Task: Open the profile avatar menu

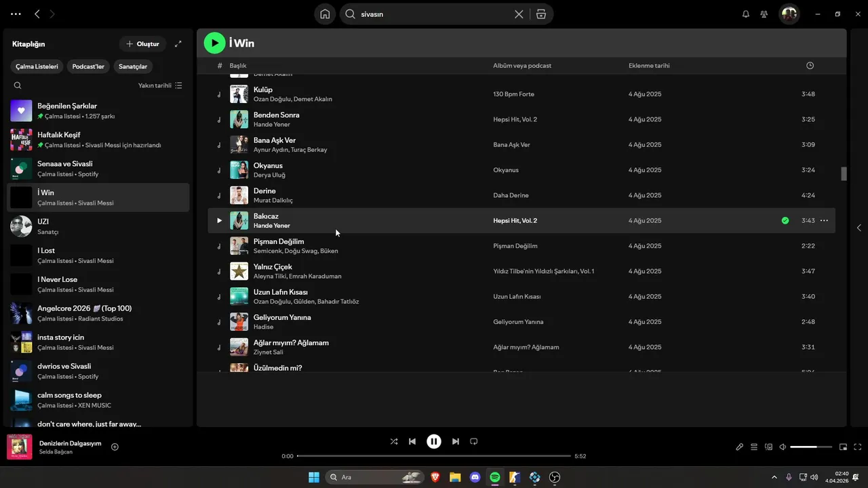Action: point(789,14)
